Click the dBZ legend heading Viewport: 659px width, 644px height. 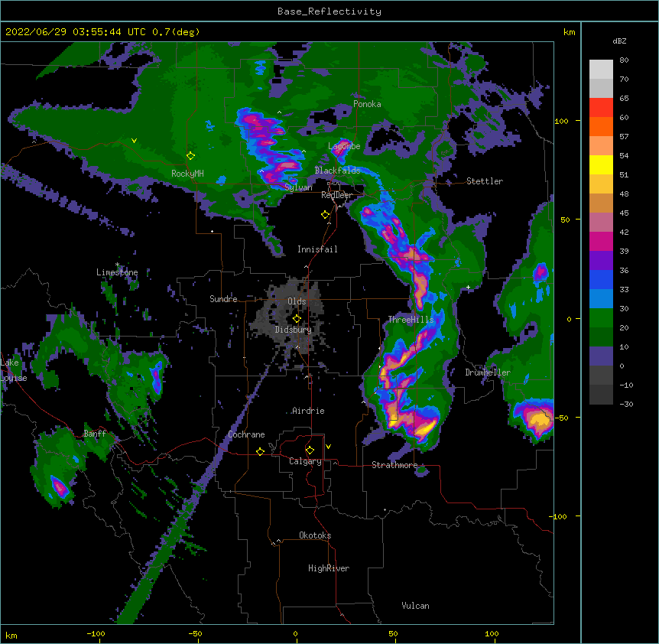(x=619, y=41)
